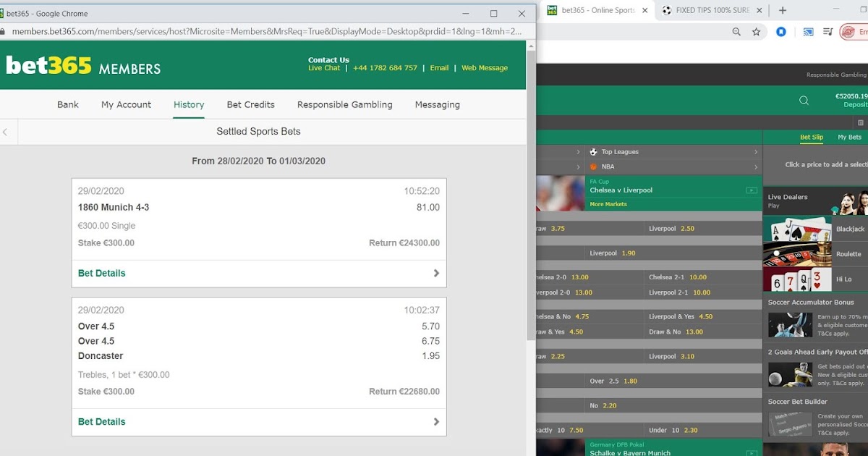Viewport: 868px width, 456px height.
Task: Go back with the left chevron beside Settled Sports Bets
Action: (x=6, y=132)
